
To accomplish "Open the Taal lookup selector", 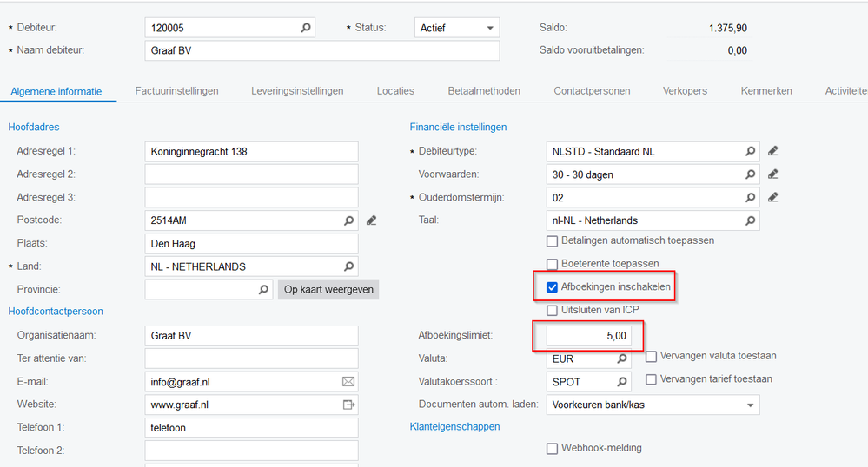I will pyautogui.click(x=750, y=220).
